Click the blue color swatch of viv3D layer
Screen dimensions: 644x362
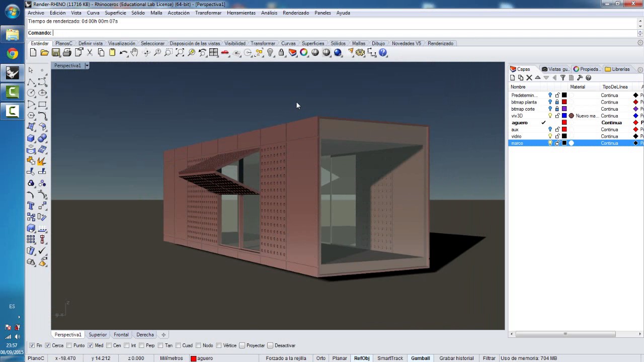pyautogui.click(x=565, y=116)
